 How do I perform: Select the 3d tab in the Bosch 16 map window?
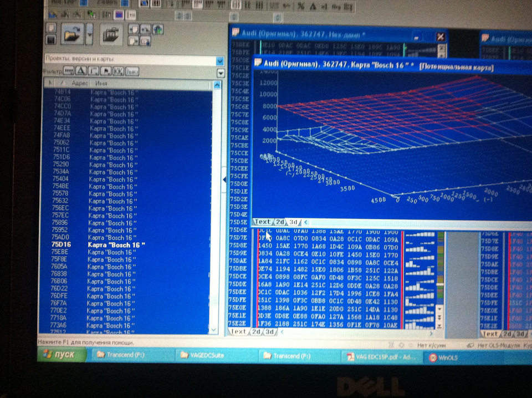[294, 222]
